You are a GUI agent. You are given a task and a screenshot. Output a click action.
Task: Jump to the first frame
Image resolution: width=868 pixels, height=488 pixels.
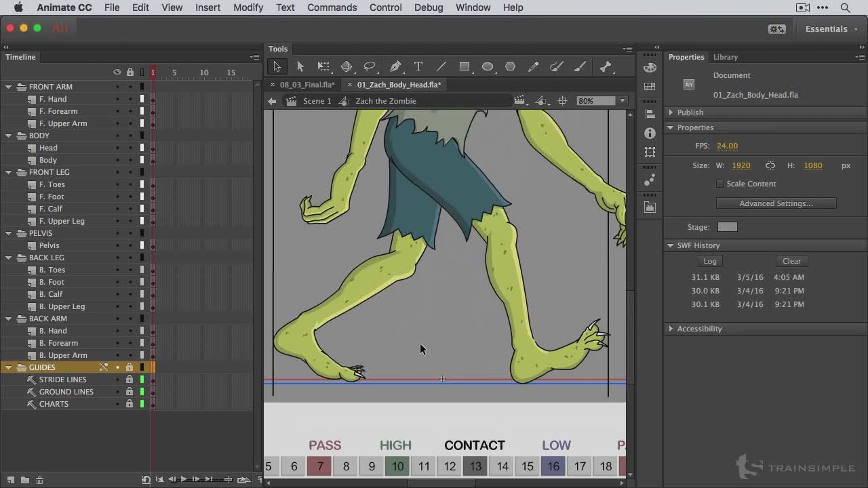coord(159,479)
